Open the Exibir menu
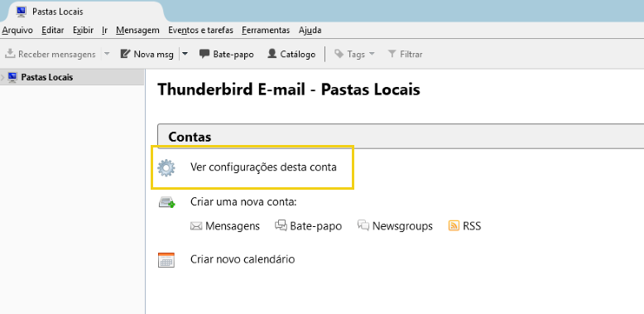Image resolution: width=644 pixels, height=314 pixels. point(84,30)
